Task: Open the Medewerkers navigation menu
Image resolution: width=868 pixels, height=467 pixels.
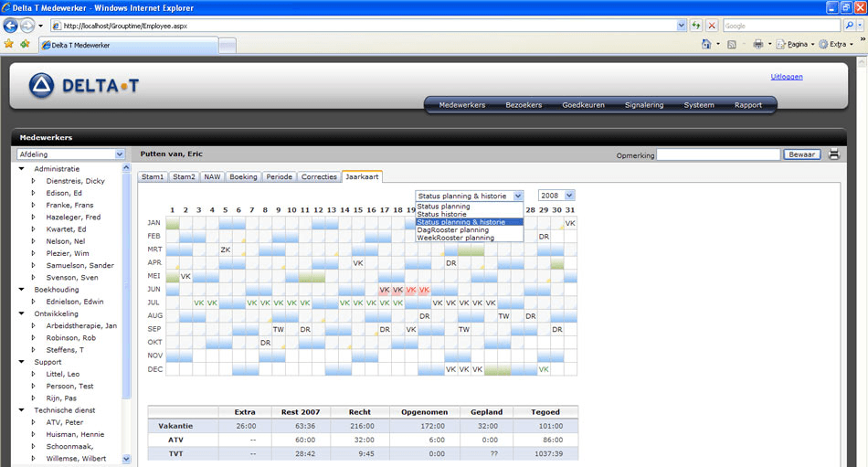Action: pyautogui.click(x=462, y=105)
